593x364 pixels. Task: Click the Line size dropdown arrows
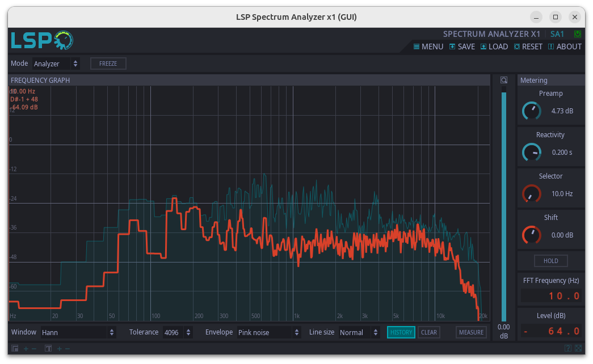pos(376,333)
